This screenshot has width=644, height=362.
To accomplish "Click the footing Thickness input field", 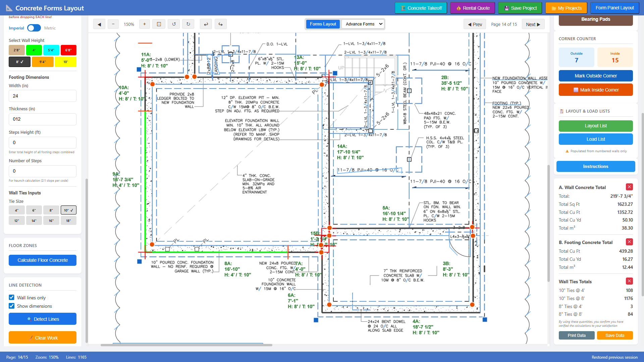I will click(43, 119).
